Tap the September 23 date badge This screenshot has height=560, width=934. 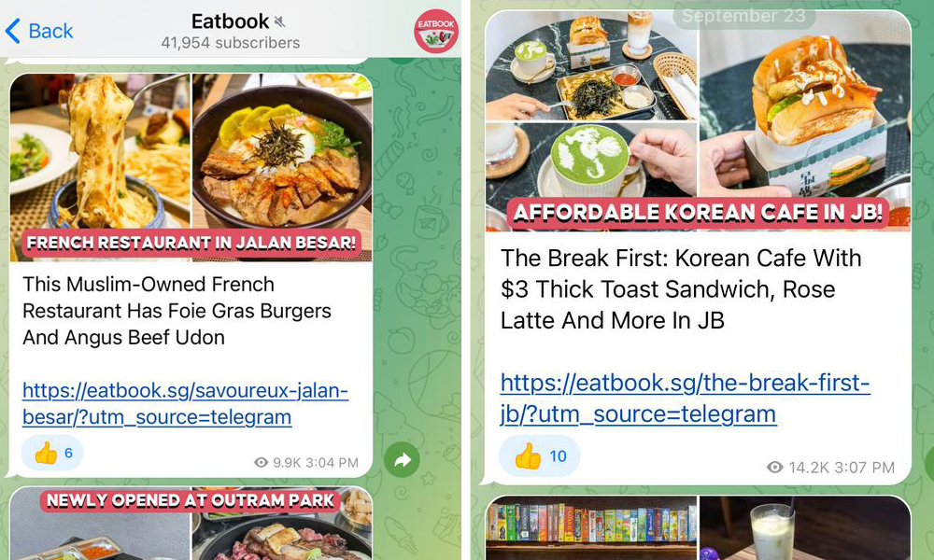point(743,16)
